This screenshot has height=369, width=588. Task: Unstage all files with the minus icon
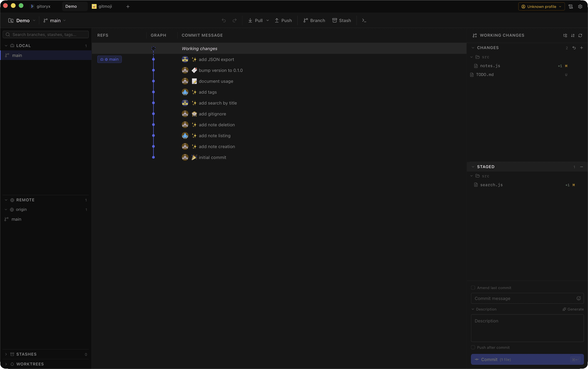581,167
